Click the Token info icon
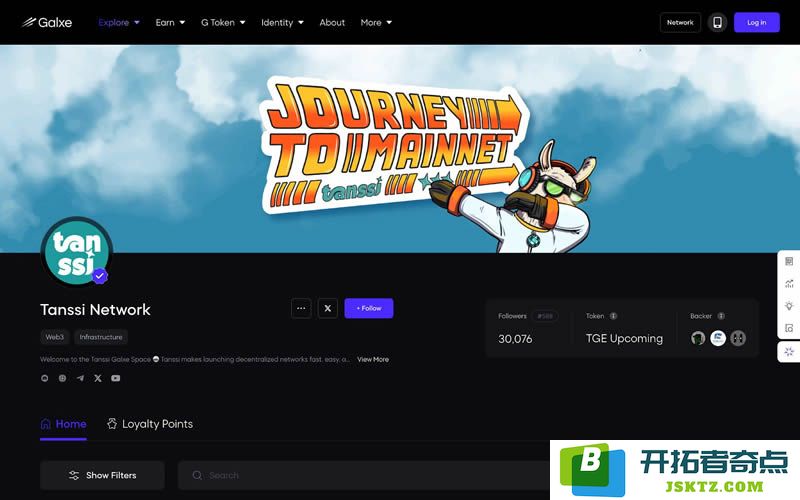 (613, 316)
